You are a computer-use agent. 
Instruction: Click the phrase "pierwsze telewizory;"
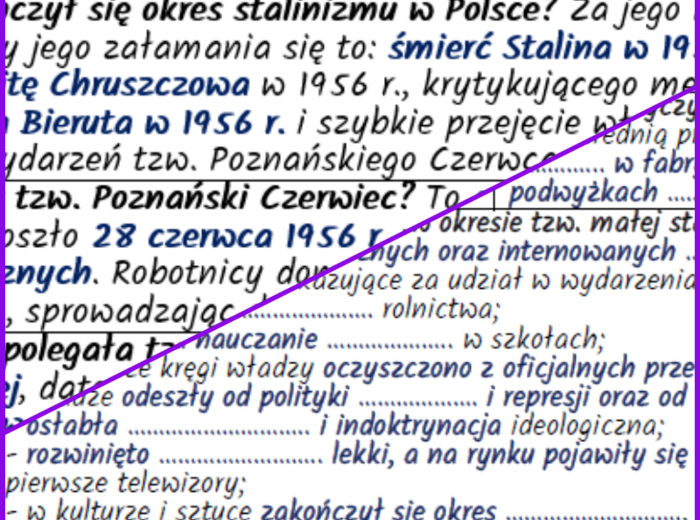click(x=125, y=484)
